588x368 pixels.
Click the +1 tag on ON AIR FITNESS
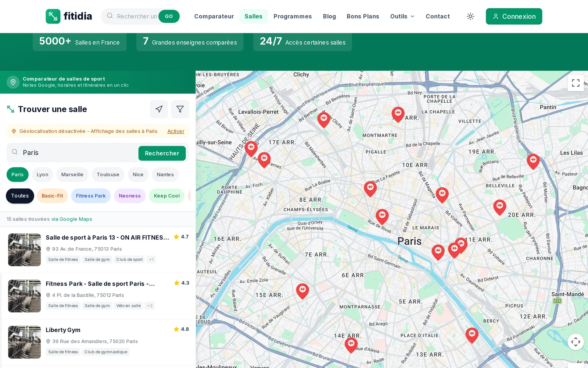tap(151, 259)
